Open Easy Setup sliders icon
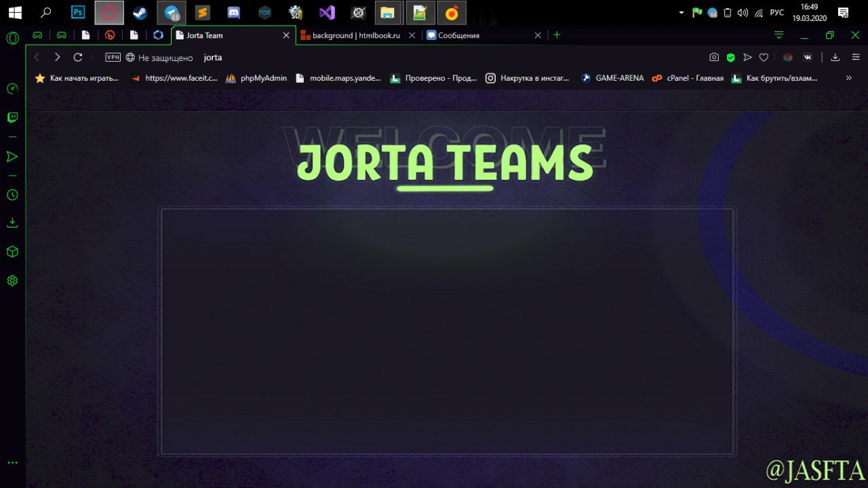The image size is (868, 488). [x=856, y=58]
